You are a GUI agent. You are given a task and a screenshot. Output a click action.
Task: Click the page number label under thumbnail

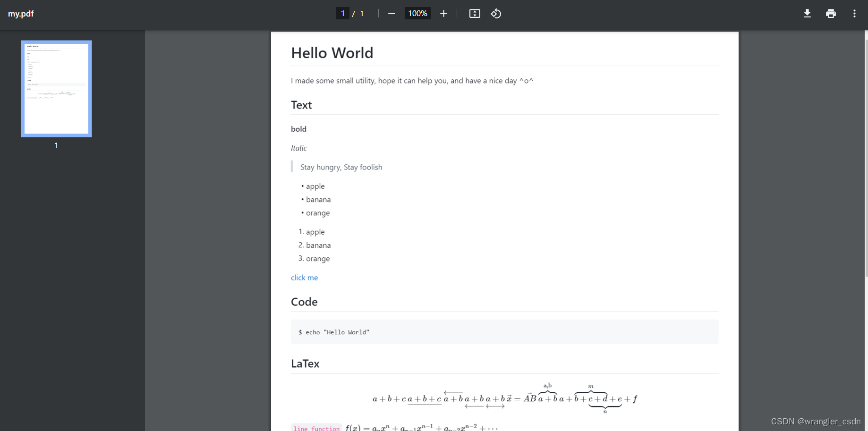(56, 145)
